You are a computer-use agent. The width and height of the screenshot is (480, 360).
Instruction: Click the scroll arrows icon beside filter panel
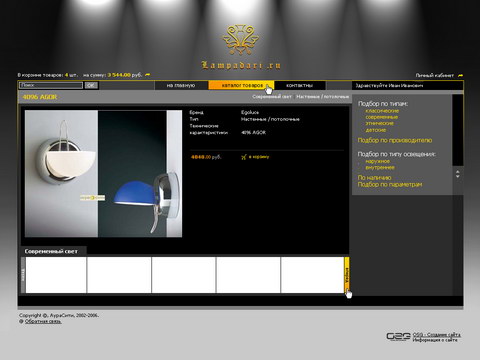tap(458, 174)
